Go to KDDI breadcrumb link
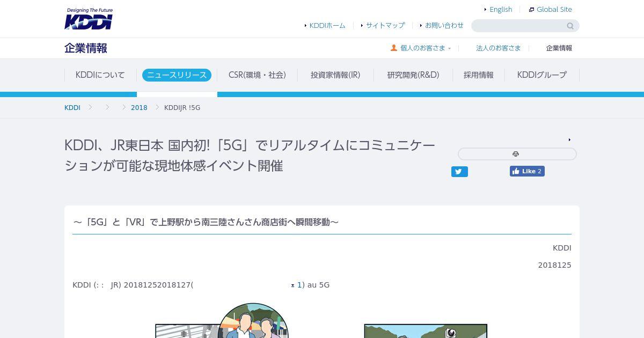 (72, 107)
